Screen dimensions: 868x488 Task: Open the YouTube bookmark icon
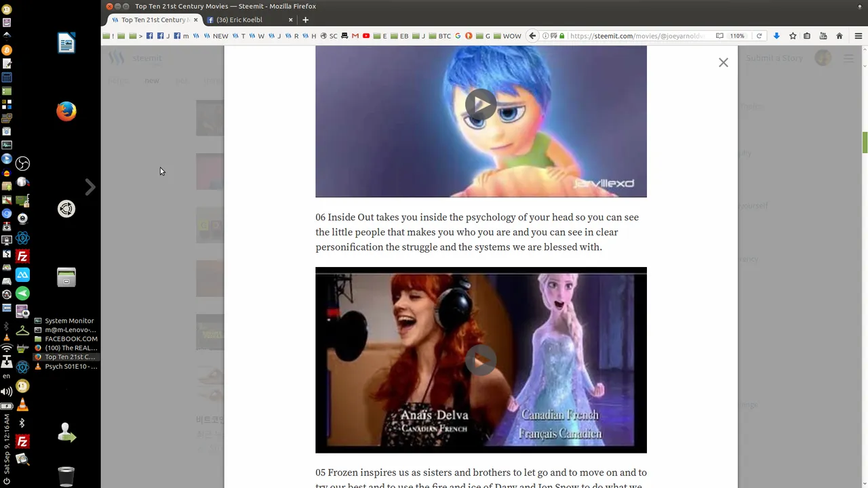[x=366, y=36]
